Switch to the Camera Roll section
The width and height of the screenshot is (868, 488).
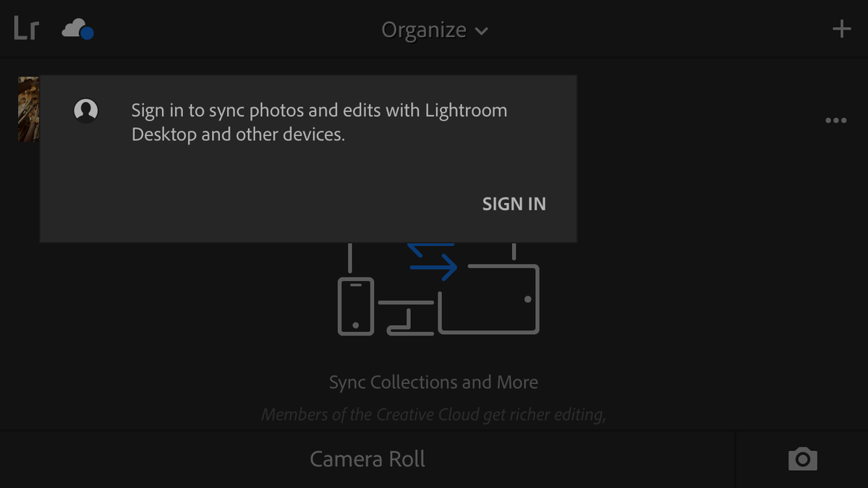367,458
